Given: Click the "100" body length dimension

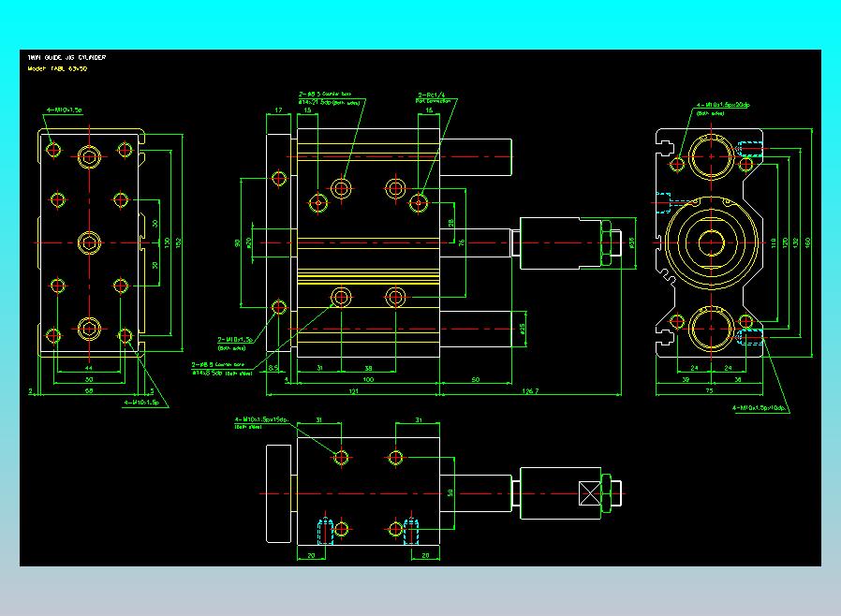Looking at the screenshot, I should point(368,379).
